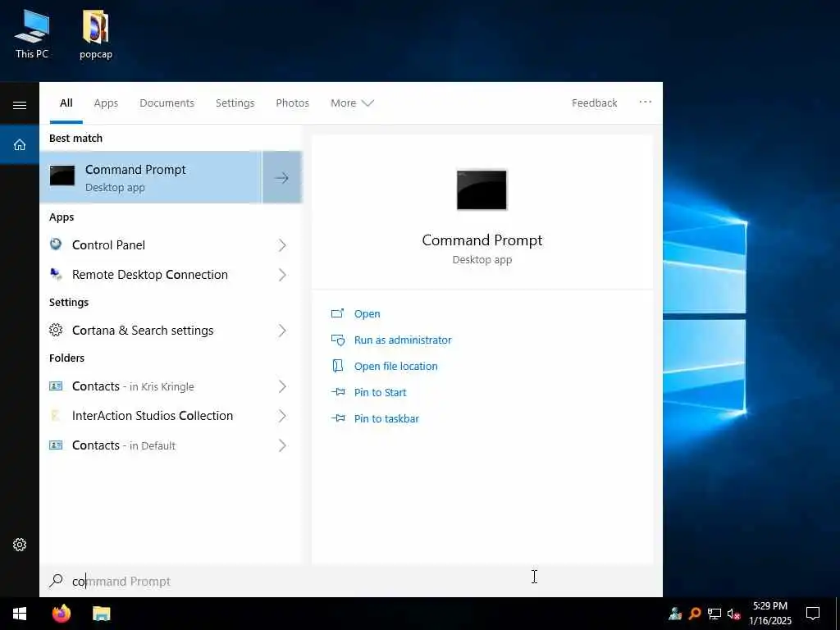
Task: Select the popcap folder on desktop
Action: click(x=96, y=34)
